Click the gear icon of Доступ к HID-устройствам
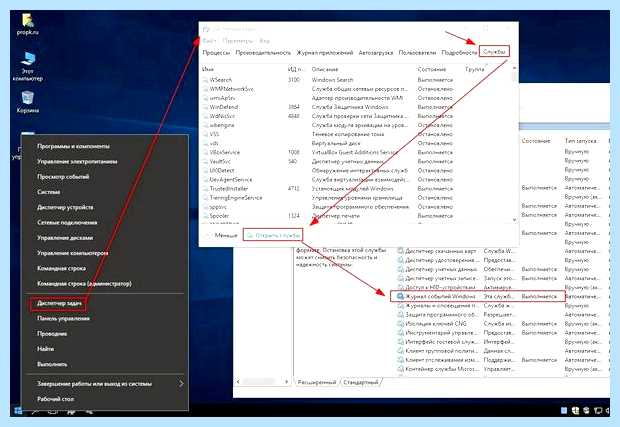Image resolution: width=620 pixels, height=427 pixels. [401, 287]
